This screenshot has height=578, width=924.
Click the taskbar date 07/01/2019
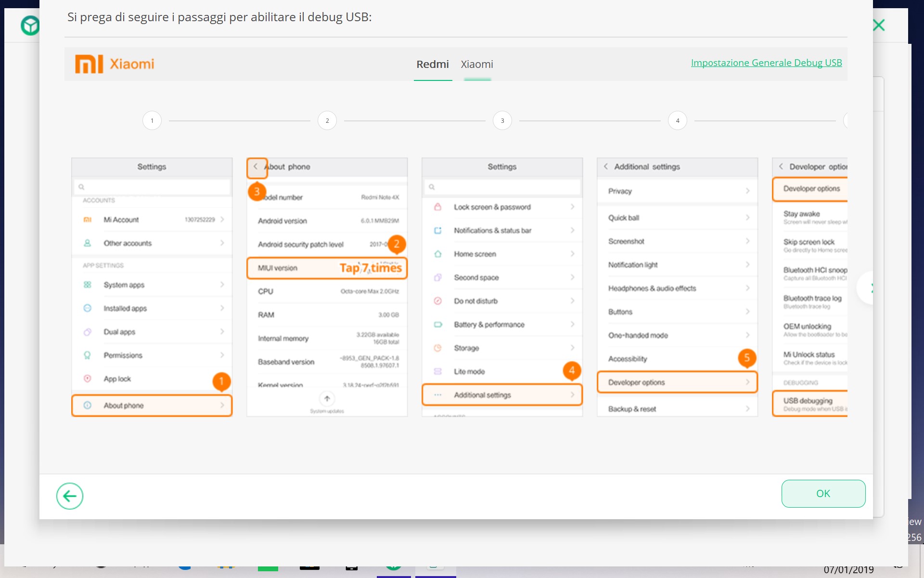pos(848,570)
